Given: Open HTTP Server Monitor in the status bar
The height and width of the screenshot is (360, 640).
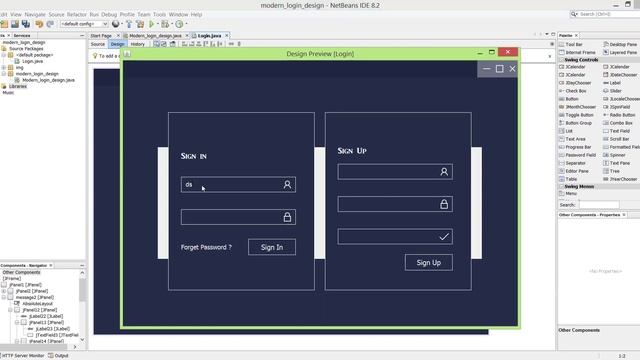Looking at the screenshot, I should (22, 356).
